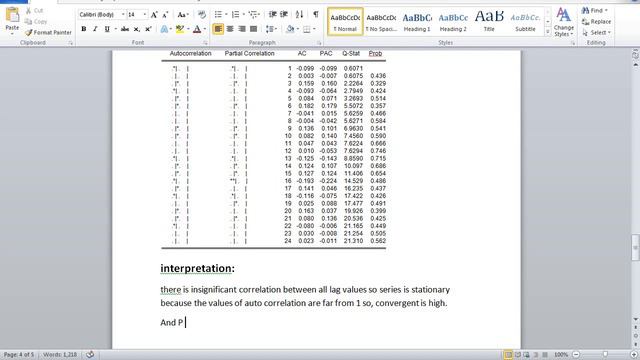Image resolution: width=640 pixels, height=360 pixels.
Task: Switch to Full Screen Reading view
Action: (x=518, y=355)
